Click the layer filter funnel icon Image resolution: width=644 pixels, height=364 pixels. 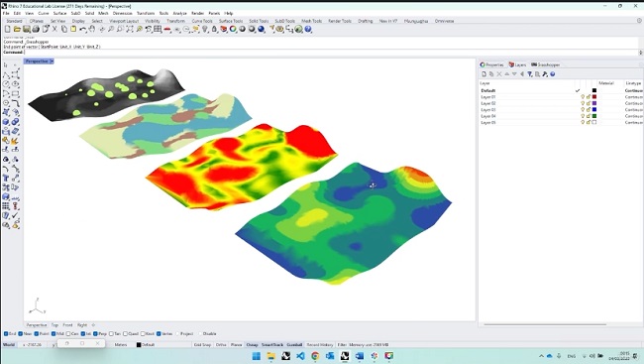click(x=530, y=74)
